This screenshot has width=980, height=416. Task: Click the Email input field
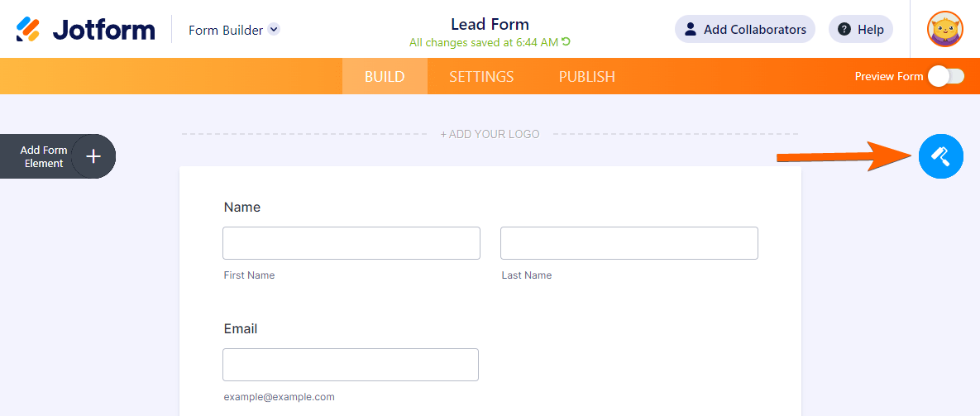point(350,365)
